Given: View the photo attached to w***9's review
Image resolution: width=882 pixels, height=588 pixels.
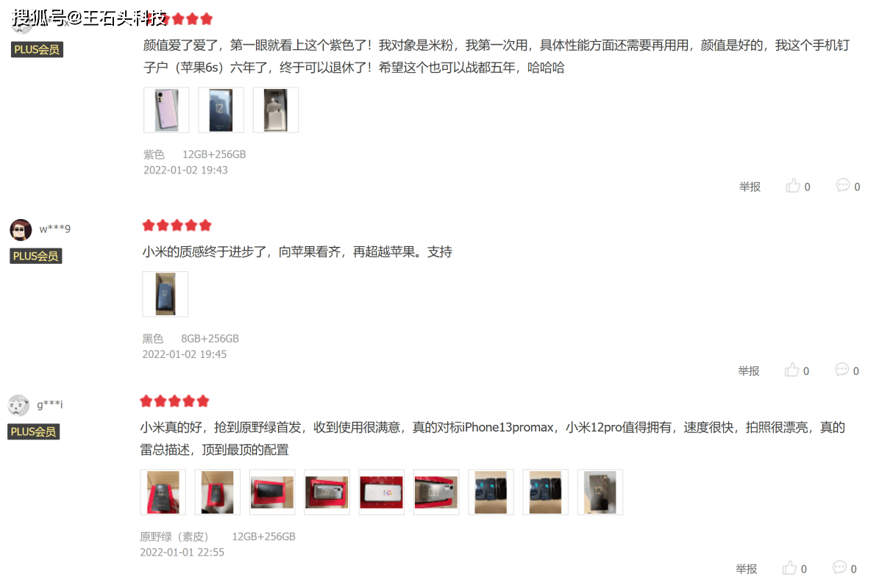Looking at the screenshot, I should 166,294.
